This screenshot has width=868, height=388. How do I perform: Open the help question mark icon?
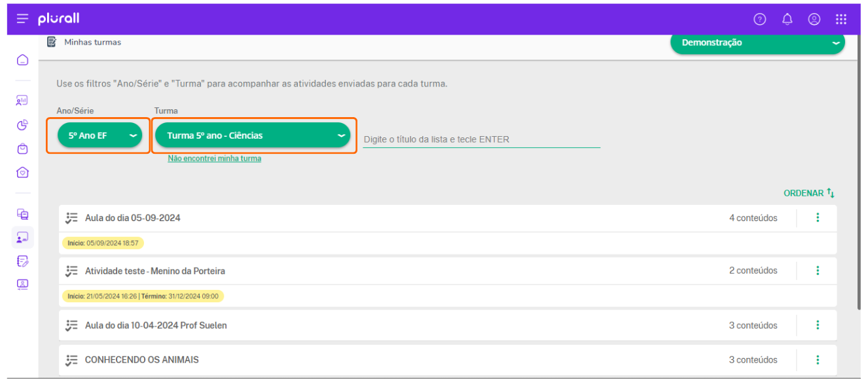760,19
